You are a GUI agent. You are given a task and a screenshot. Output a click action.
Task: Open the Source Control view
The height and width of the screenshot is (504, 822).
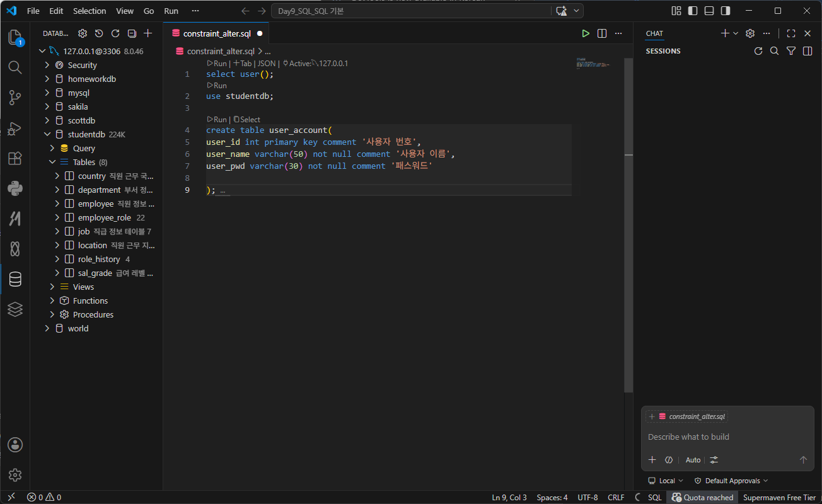pyautogui.click(x=15, y=98)
